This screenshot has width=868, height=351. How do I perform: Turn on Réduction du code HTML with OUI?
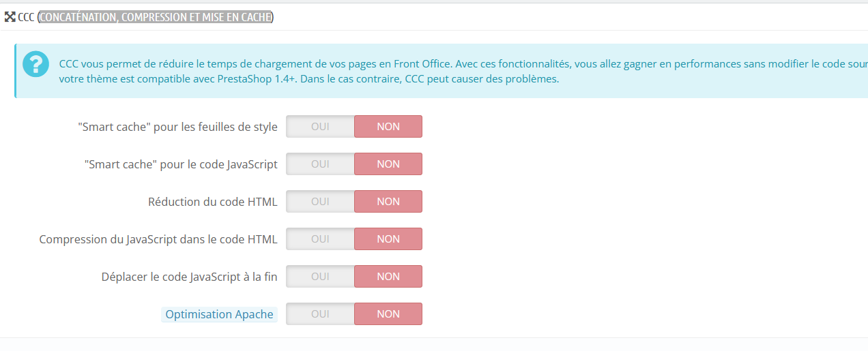click(x=320, y=201)
